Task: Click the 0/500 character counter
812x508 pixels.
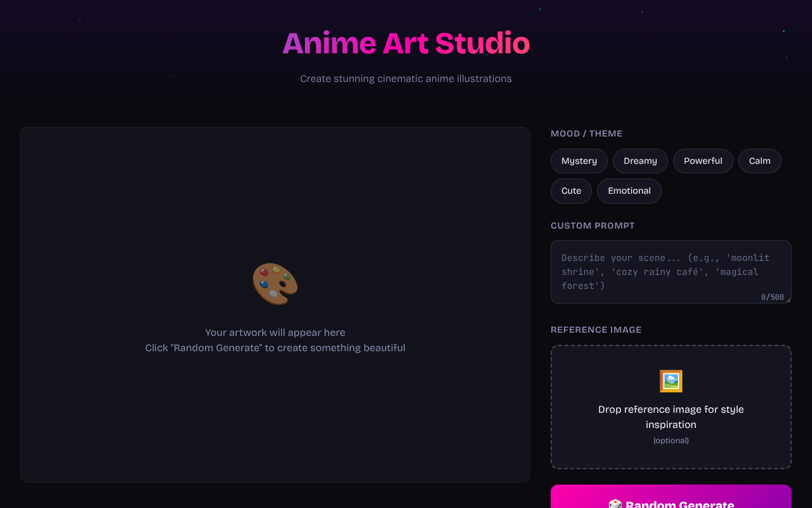Action: coord(773,297)
